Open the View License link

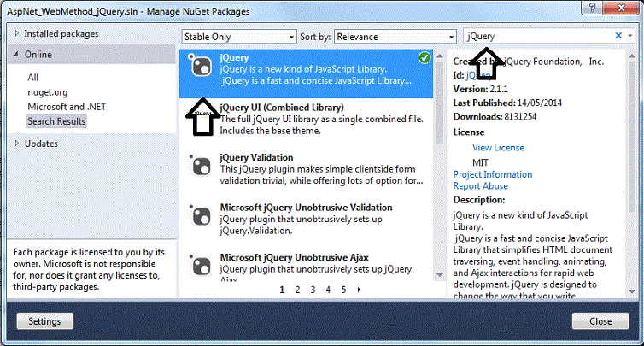click(498, 148)
